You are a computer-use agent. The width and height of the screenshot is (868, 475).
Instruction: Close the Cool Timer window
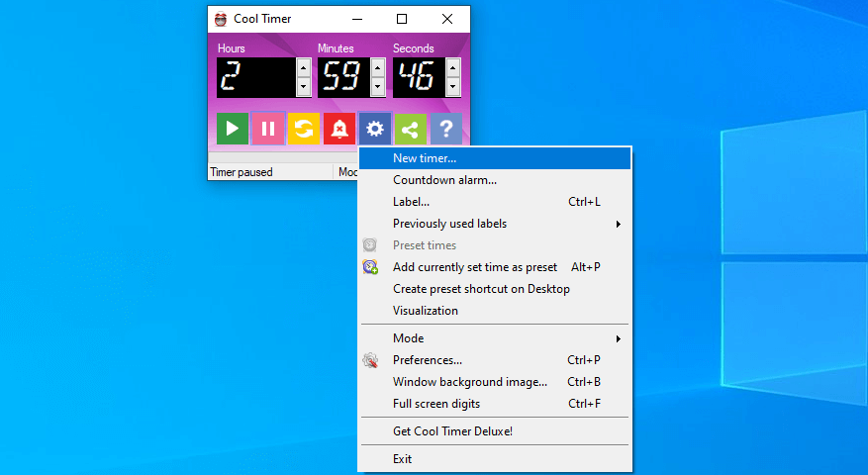(447, 19)
